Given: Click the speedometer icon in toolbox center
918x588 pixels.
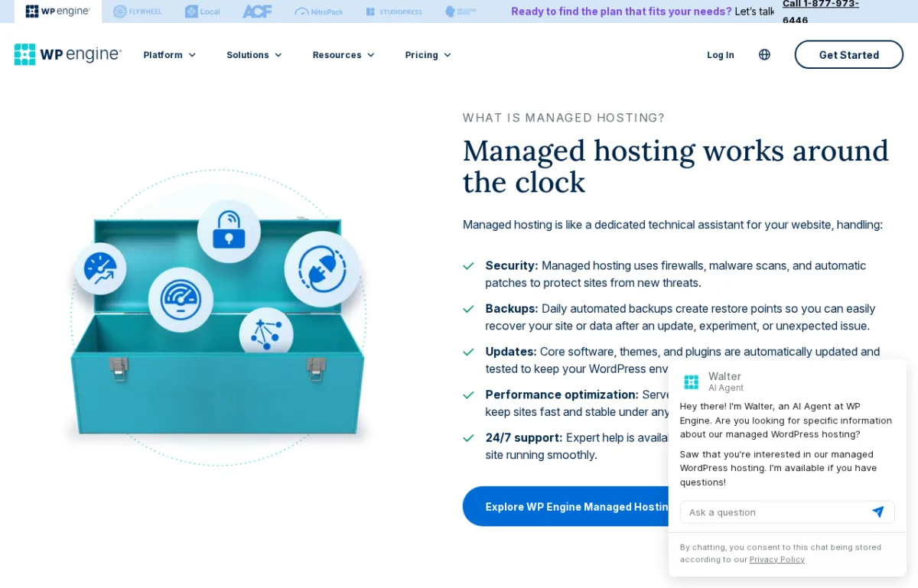Looking at the screenshot, I should (x=181, y=300).
